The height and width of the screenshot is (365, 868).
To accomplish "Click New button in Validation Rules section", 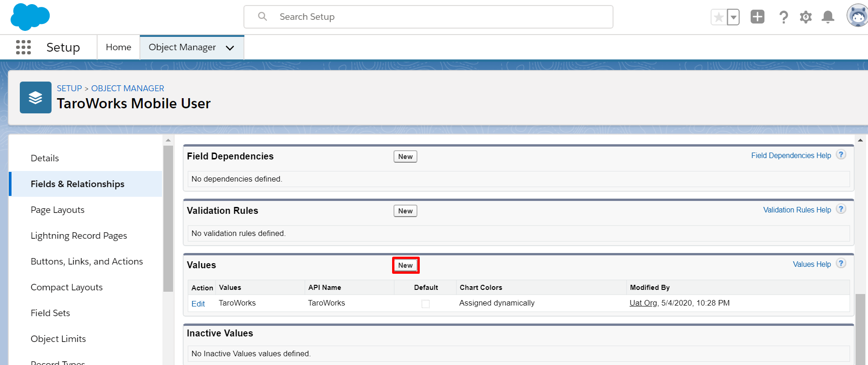I will click(x=405, y=211).
